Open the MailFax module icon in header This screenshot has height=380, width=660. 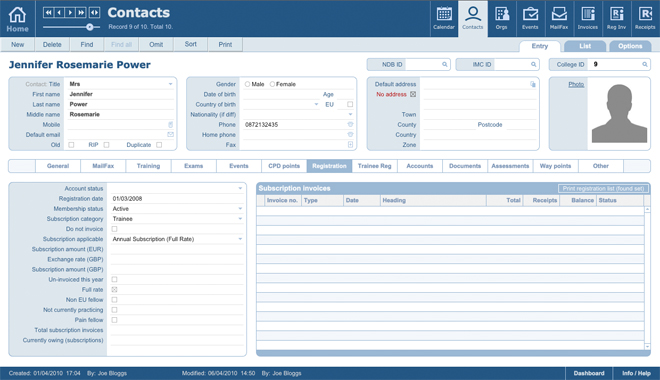coord(559,19)
